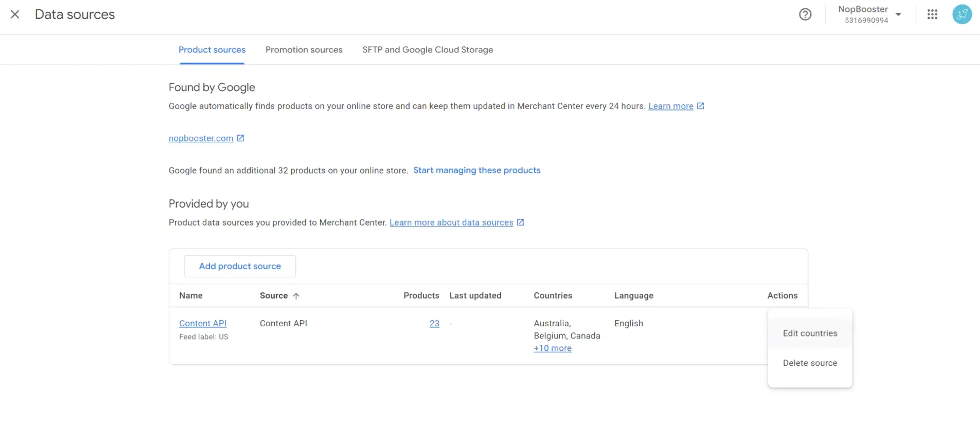
Task: Choose Delete source from actions menu
Action: pyautogui.click(x=810, y=363)
